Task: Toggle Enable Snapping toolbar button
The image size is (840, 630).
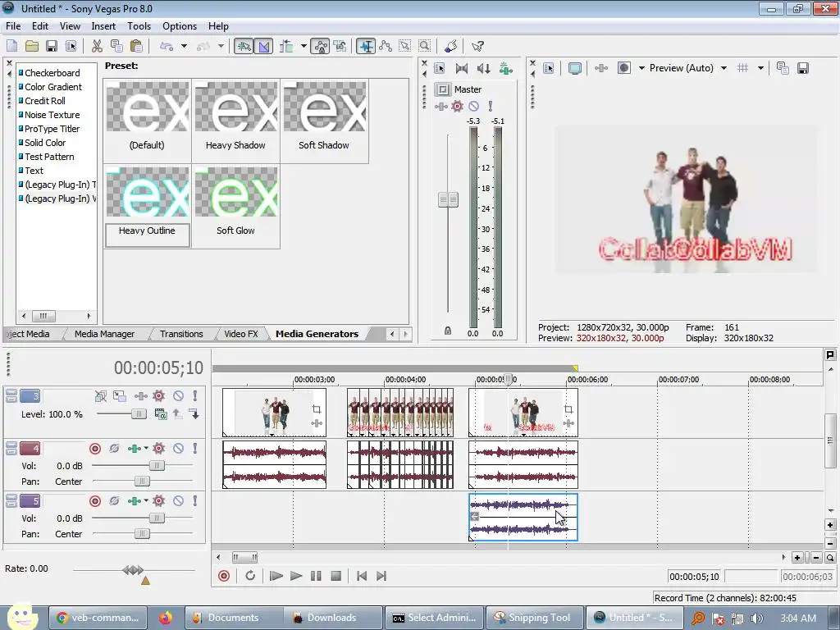Action: pos(244,46)
